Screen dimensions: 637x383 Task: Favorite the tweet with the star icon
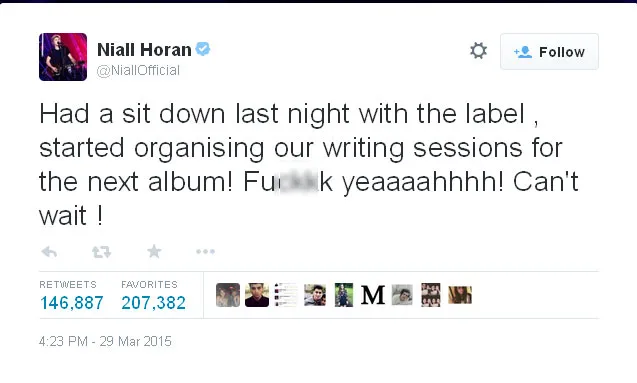coord(154,251)
